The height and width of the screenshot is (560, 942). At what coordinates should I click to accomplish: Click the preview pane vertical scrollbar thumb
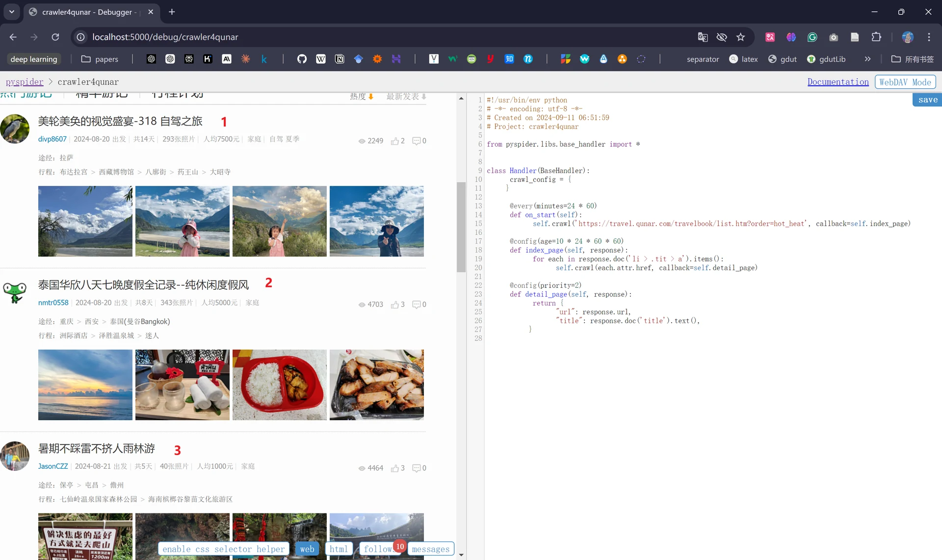461,227
